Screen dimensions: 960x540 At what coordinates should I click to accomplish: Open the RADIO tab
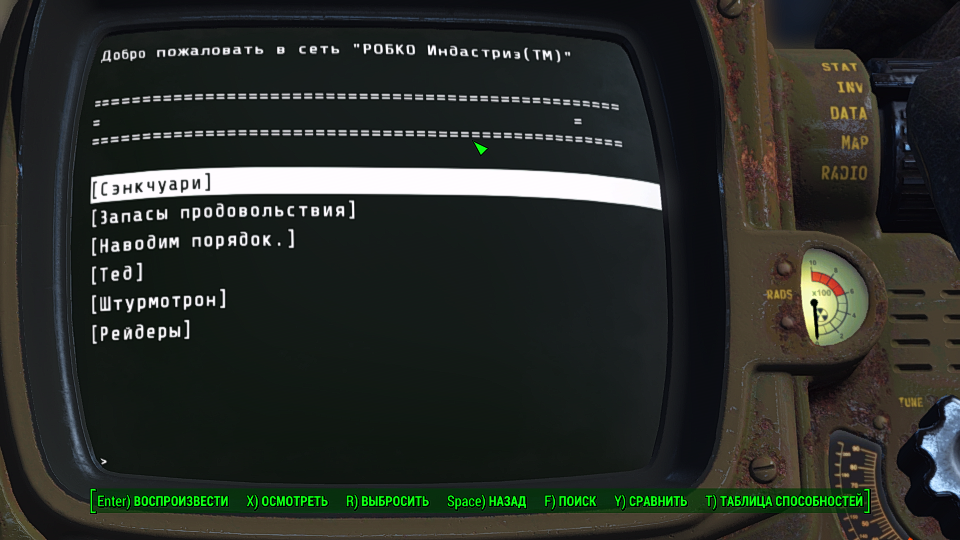point(844,173)
